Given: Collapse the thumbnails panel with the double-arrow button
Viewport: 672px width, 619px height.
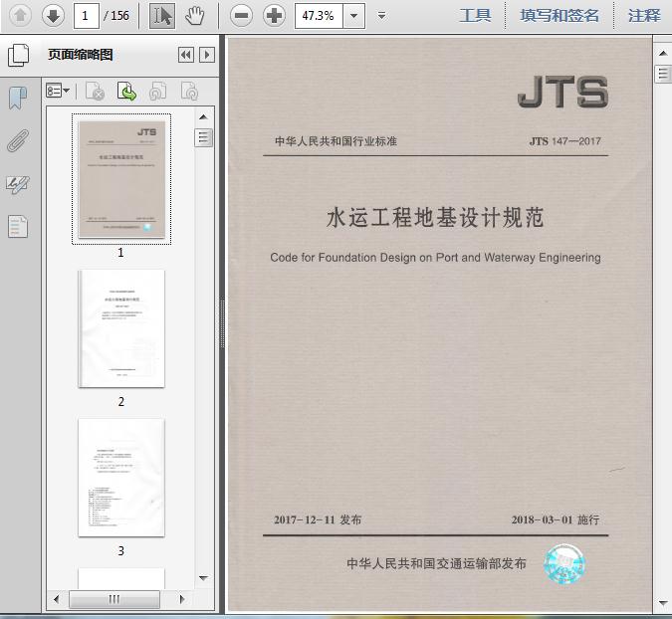Looking at the screenshot, I should (x=185, y=55).
